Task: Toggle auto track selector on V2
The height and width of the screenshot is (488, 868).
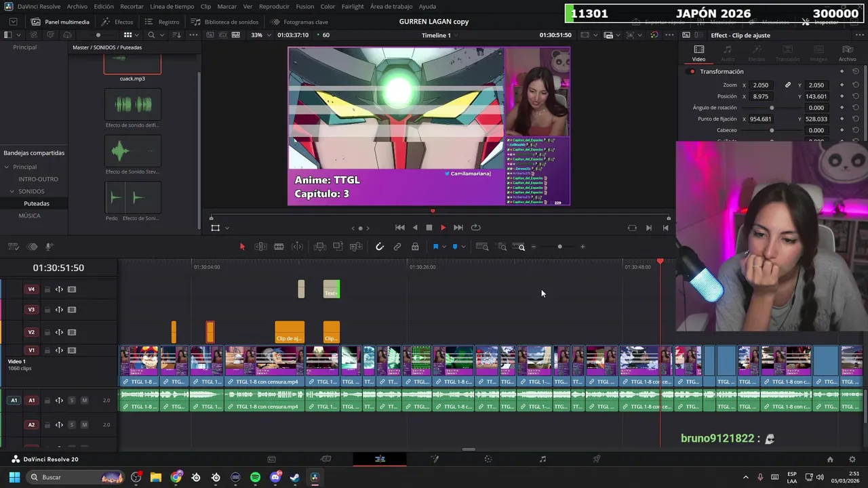Action: click(x=59, y=332)
